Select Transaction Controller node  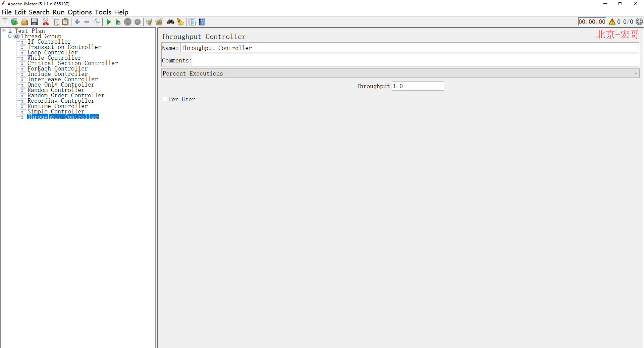64,47
